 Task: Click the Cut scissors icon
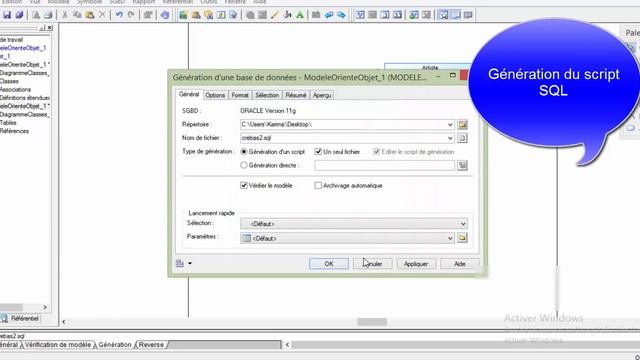pos(64,15)
